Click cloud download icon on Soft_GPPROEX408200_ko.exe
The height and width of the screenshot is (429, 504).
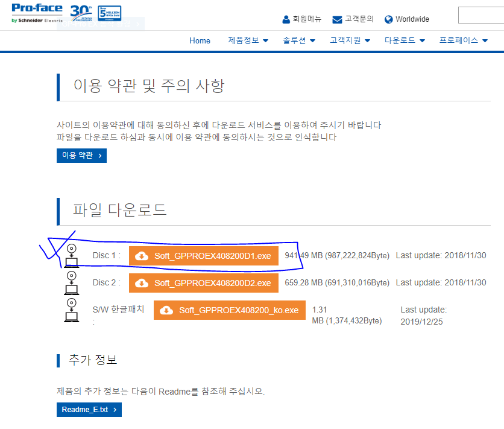coord(166,310)
